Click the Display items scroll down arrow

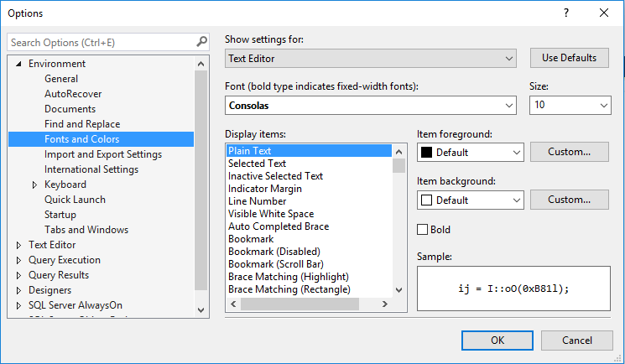(x=398, y=290)
